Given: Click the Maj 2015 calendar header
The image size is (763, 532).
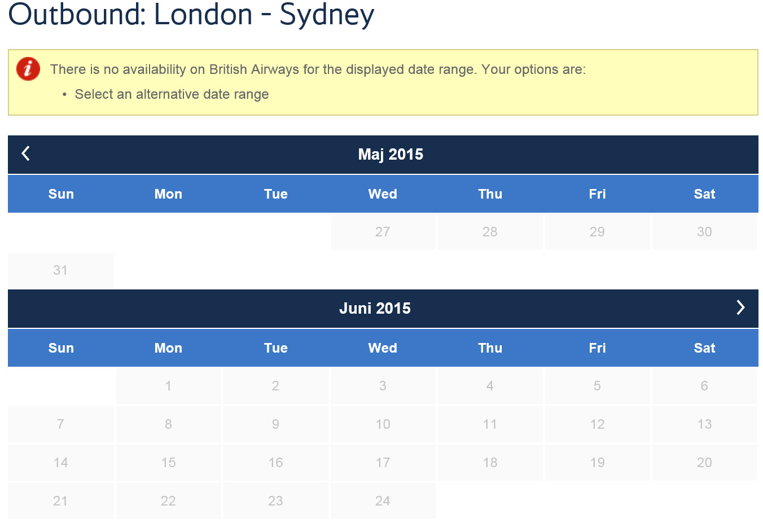Looking at the screenshot, I should click(x=391, y=154).
